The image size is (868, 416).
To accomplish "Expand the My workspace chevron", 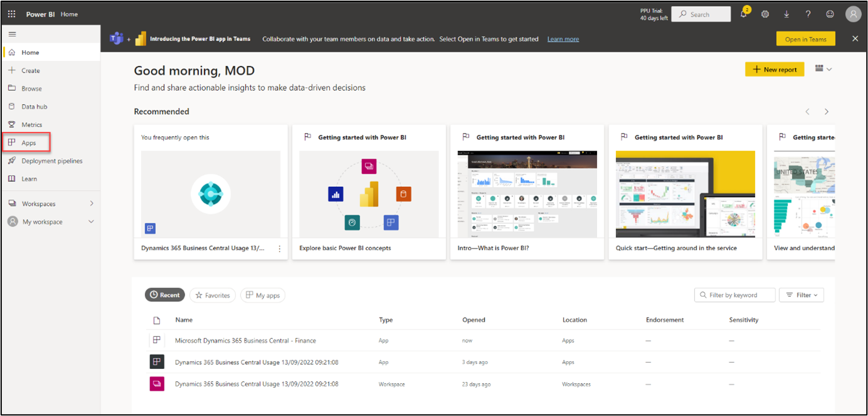I will tap(92, 222).
